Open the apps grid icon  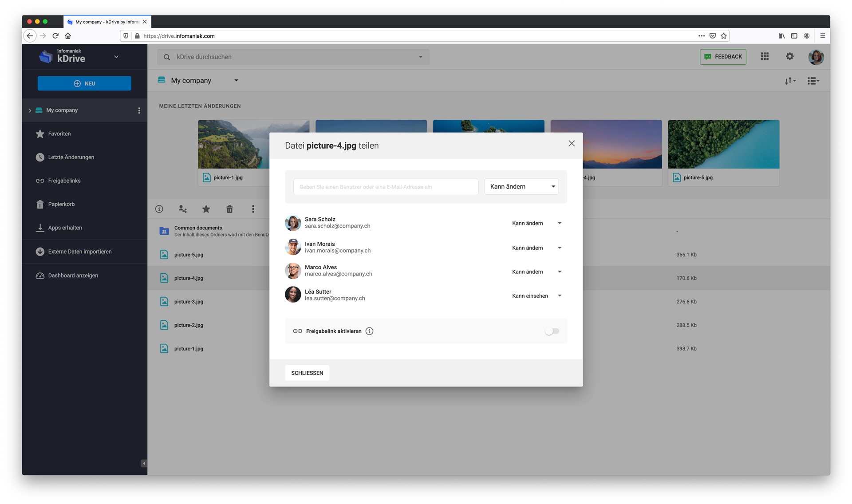tap(765, 56)
